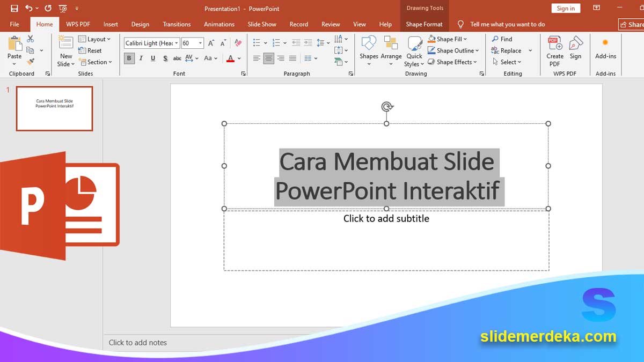644x362 pixels.
Task: Open the font color red A swatch
Action: pyautogui.click(x=230, y=58)
